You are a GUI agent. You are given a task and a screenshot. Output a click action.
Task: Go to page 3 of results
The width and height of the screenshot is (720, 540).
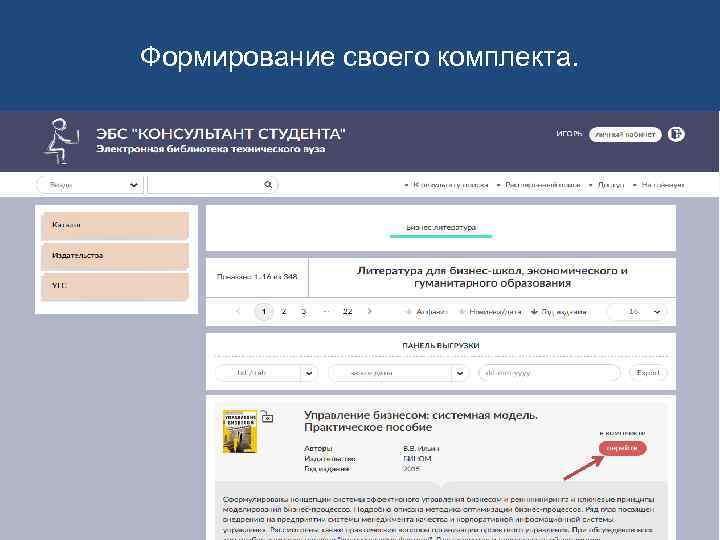tap(304, 311)
